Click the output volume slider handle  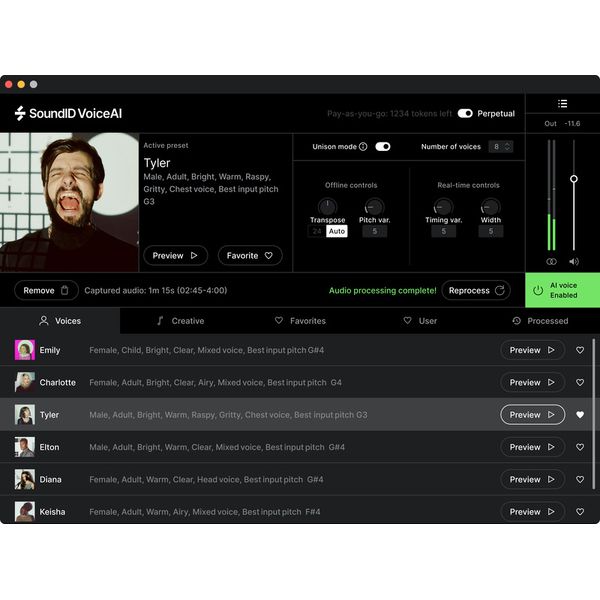[574, 179]
